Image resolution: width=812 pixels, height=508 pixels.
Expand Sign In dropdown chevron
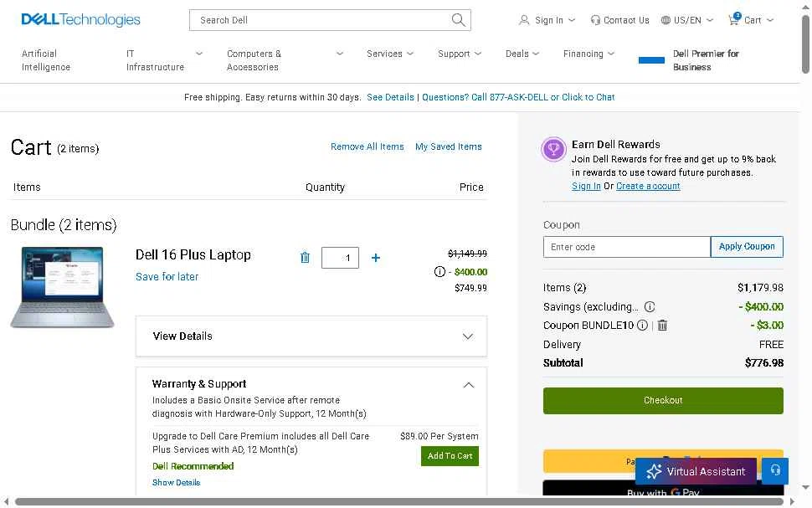click(572, 20)
